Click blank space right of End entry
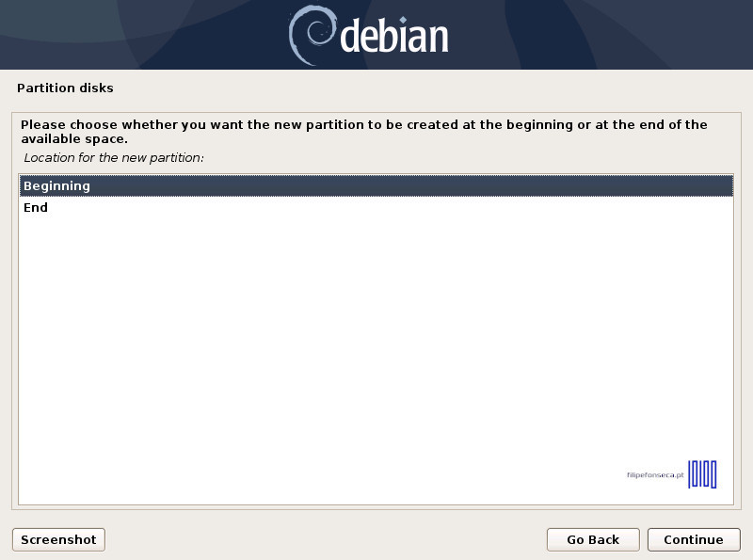 click(384, 207)
